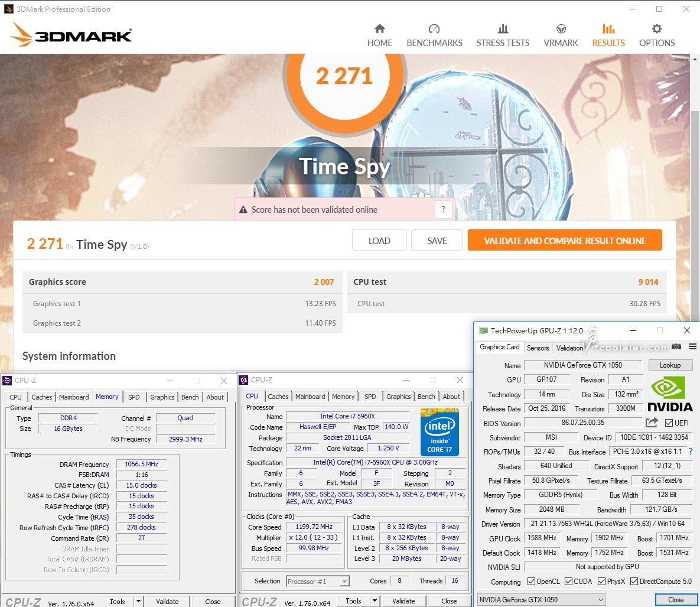
Task: Open STRESS TESTS section
Action: pos(503,35)
